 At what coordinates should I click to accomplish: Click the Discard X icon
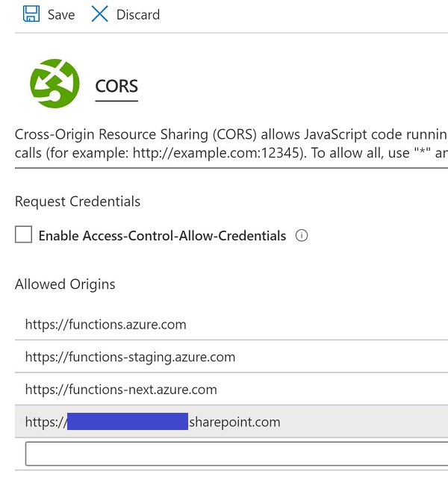[99, 14]
